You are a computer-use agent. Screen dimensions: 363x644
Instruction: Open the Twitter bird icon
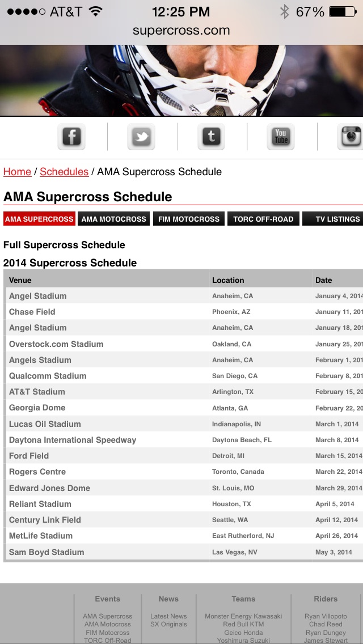[141, 137]
